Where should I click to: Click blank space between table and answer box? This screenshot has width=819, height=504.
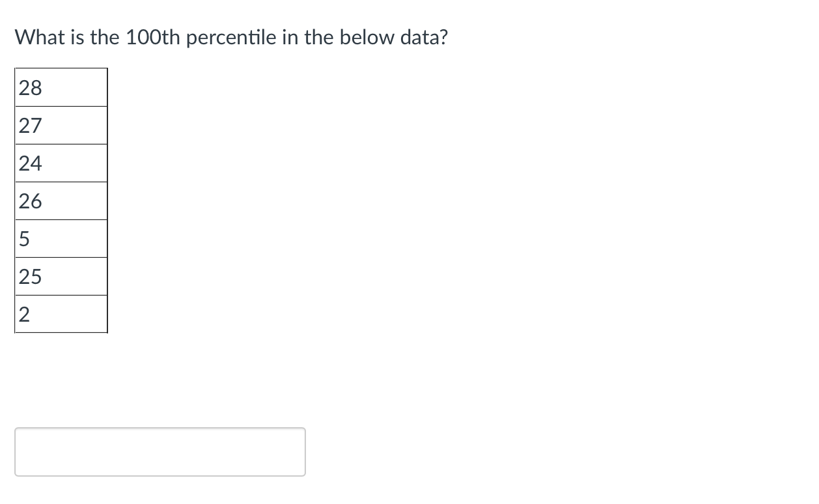pos(160,380)
